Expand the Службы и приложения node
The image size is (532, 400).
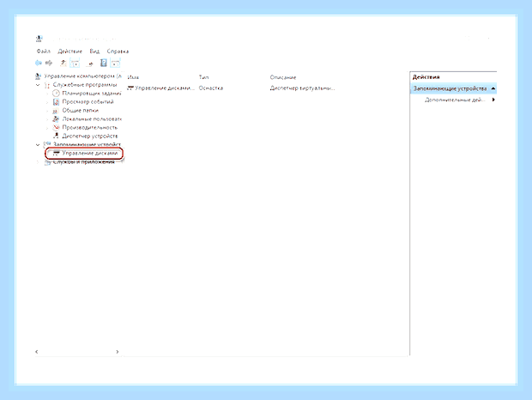38,162
